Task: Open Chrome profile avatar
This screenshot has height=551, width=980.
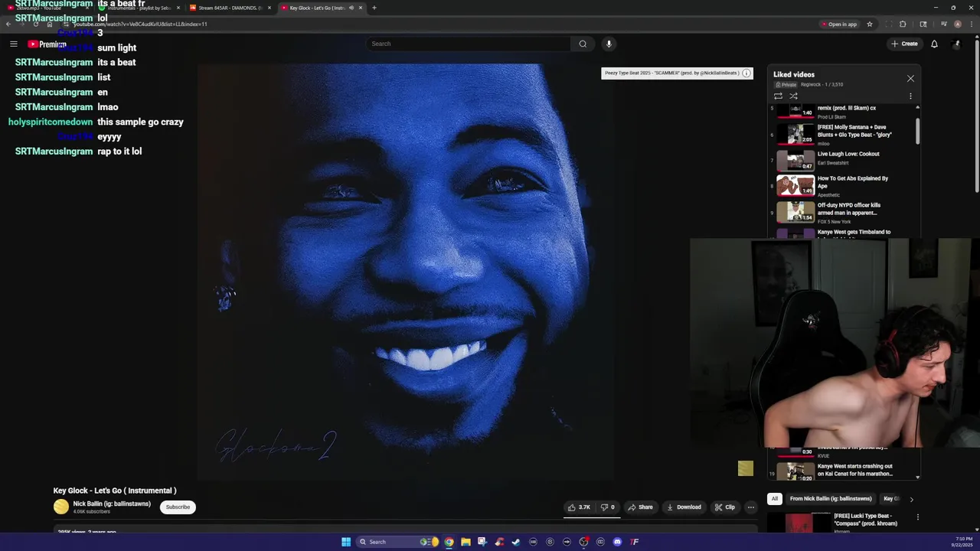Action: (x=957, y=24)
